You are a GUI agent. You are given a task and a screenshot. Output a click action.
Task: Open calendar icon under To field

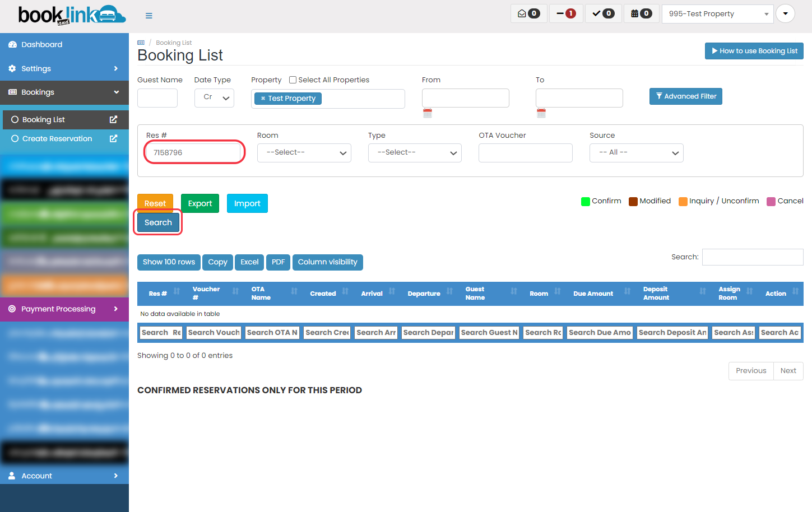[x=541, y=113]
